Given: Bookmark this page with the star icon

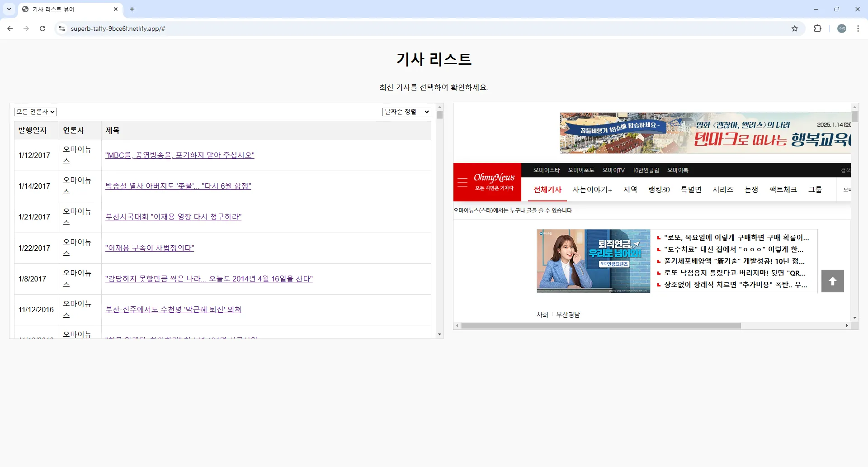Looking at the screenshot, I should 795,29.
